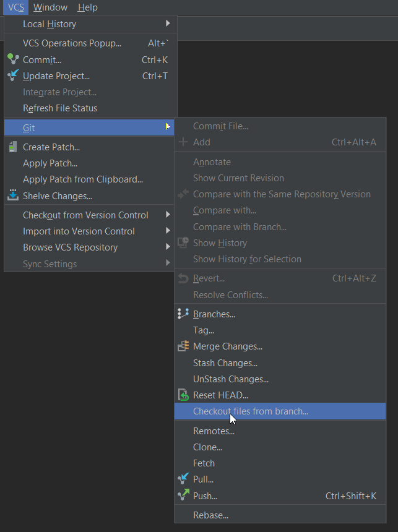Select Refresh File Status
The image size is (398, 532).
[x=60, y=108]
